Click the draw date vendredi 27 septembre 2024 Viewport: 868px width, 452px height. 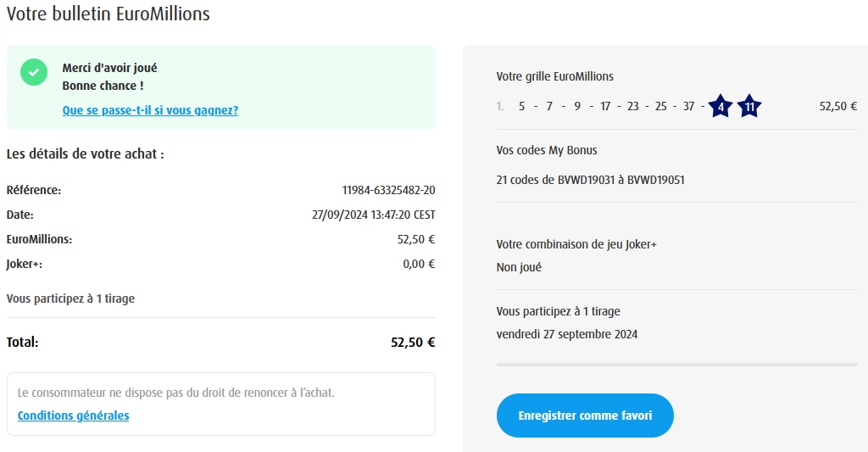tap(566, 334)
